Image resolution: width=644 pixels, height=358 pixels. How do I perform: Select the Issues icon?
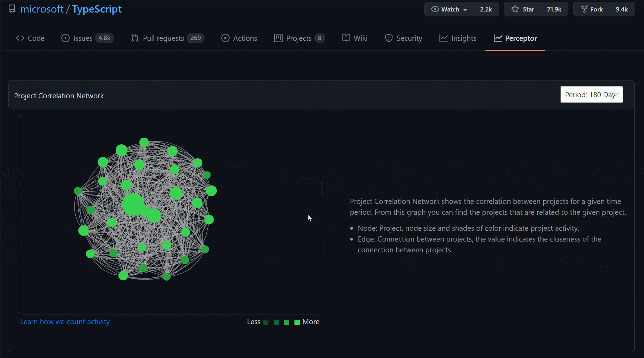click(65, 38)
